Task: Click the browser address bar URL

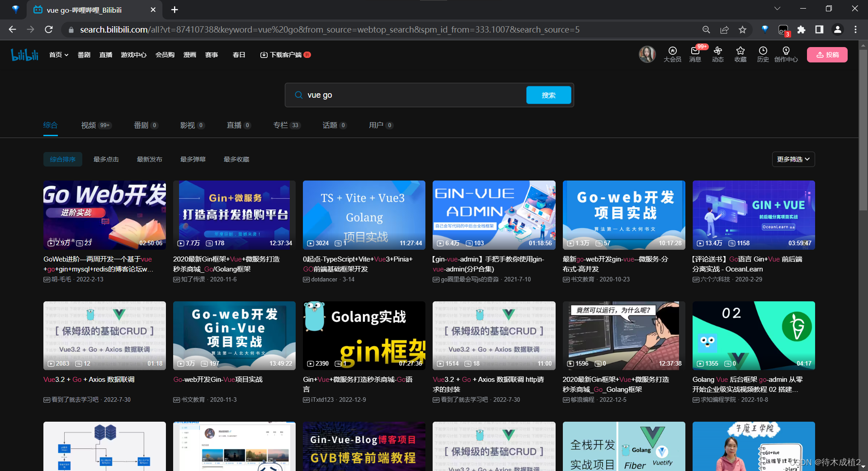Action: click(330, 30)
